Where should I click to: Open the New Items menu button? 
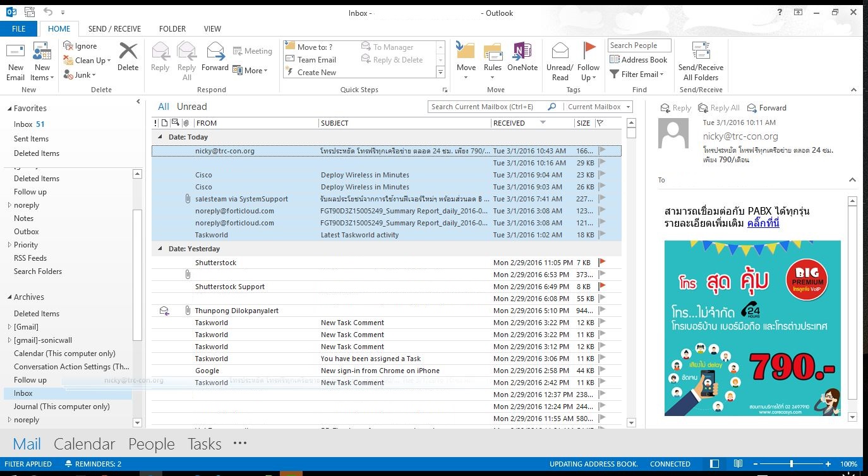(42, 62)
